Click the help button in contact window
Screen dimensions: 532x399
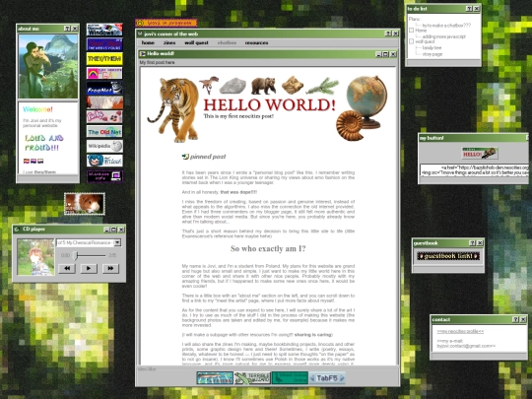(515, 319)
